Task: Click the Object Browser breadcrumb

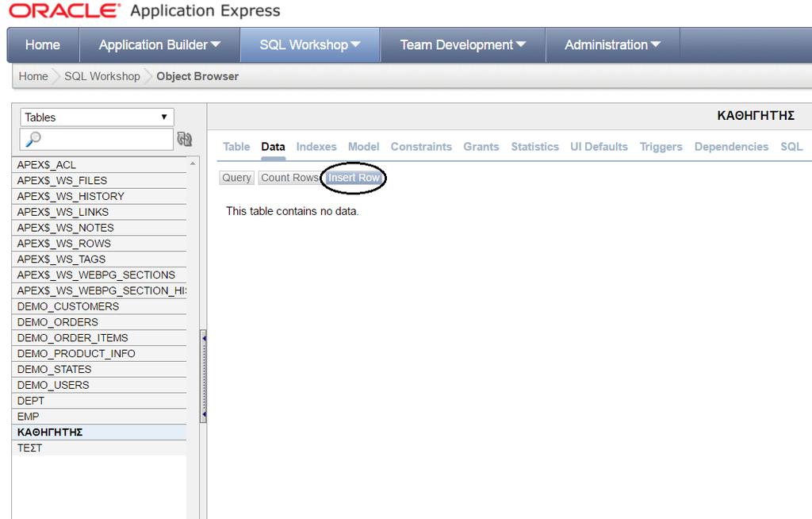Action: 197,76
